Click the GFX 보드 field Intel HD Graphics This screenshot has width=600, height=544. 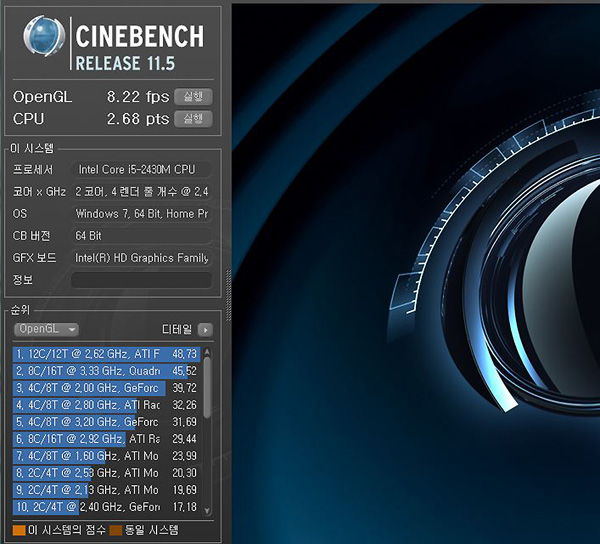[141, 258]
